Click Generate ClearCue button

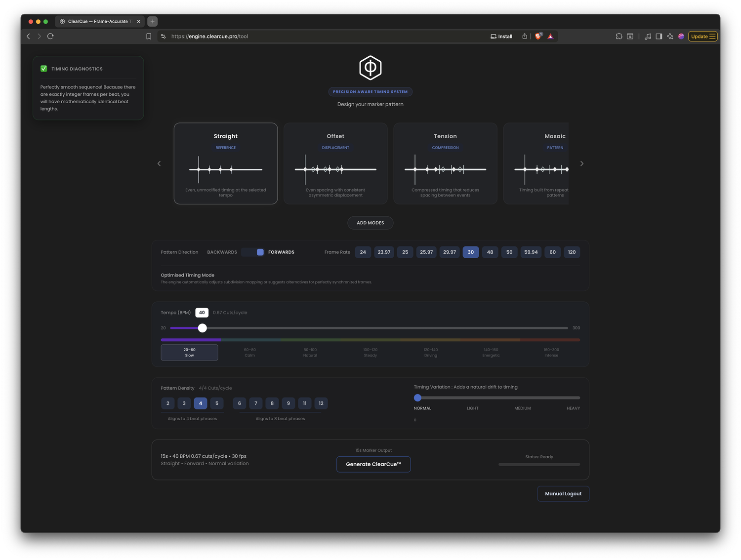pos(373,464)
